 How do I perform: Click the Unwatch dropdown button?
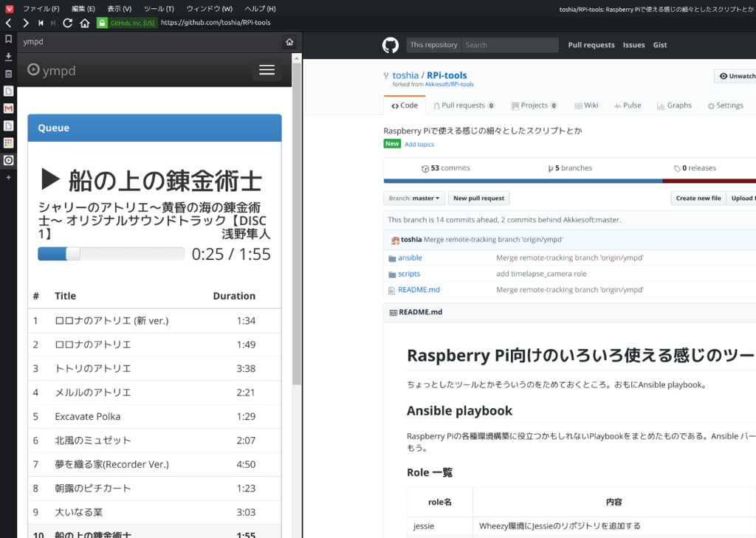[735, 76]
